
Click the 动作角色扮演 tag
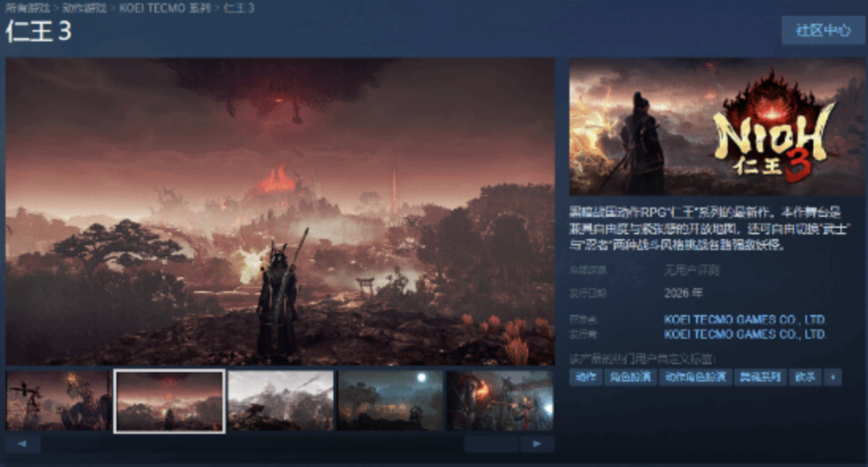(695, 377)
